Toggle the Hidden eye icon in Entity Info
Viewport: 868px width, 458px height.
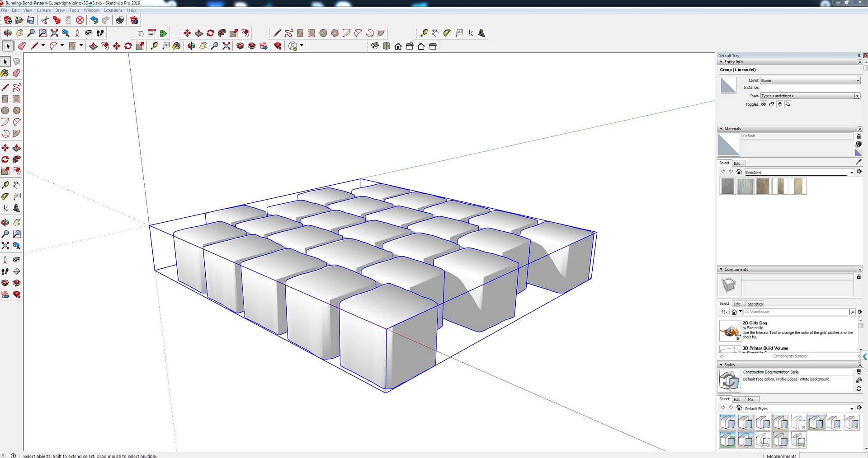[764, 104]
